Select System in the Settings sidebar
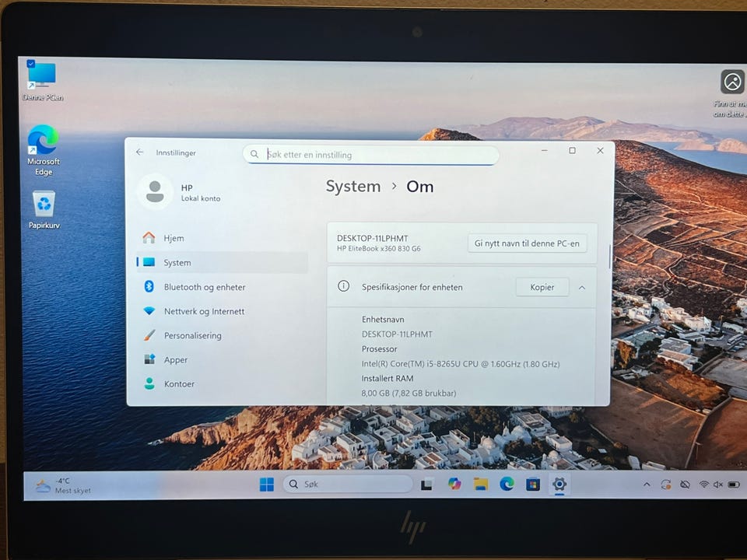Image resolution: width=747 pixels, height=560 pixels. pos(222,262)
